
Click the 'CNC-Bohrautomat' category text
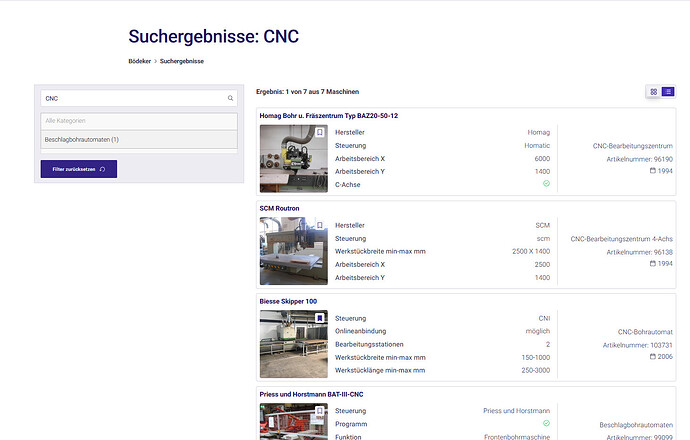(645, 332)
